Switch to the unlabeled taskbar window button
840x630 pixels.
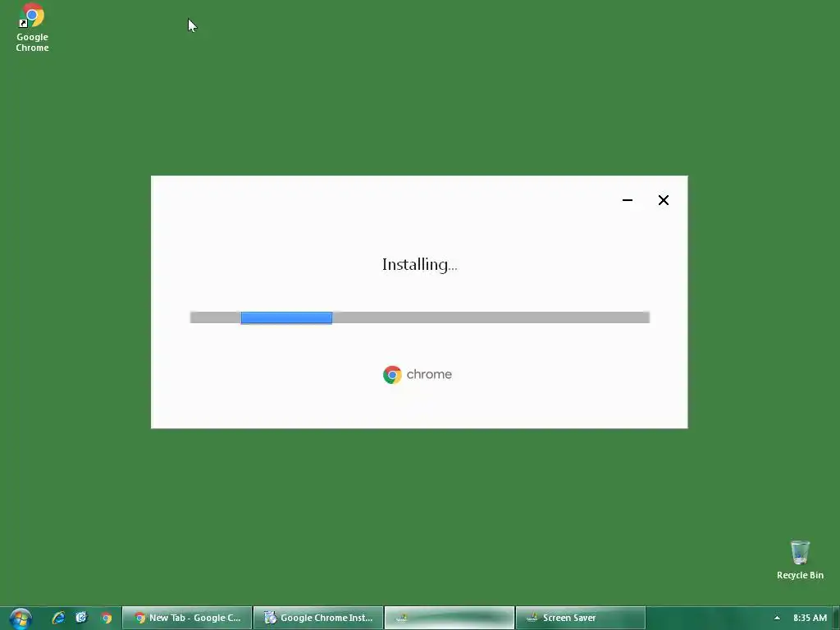pyautogui.click(x=450, y=618)
